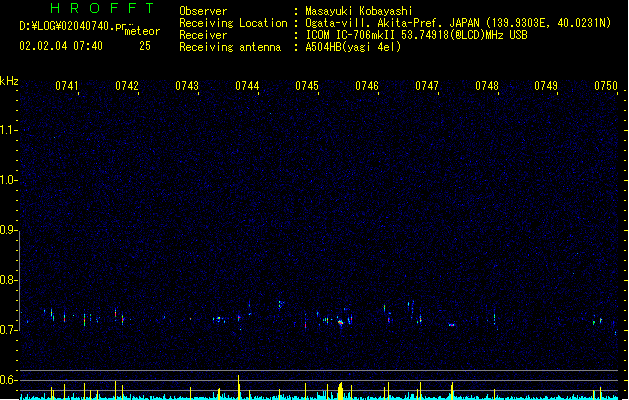Click the 0.6 kHz frequency label
This screenshot has height=400, width=629.
click(x=8, y=380)
